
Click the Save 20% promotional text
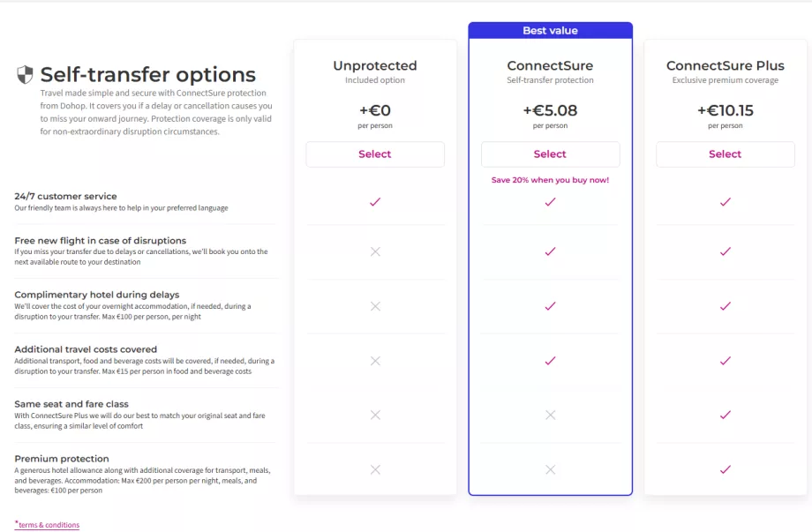tap(550, 177)
